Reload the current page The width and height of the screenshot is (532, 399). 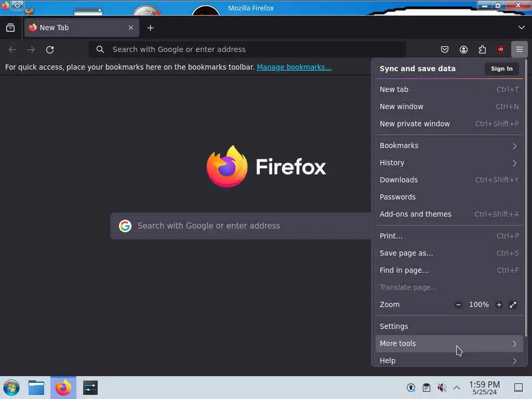click(50, 49)
